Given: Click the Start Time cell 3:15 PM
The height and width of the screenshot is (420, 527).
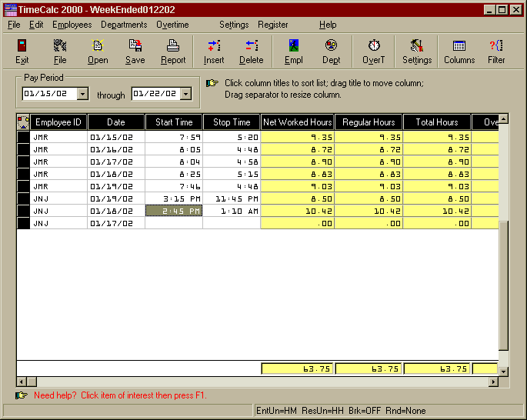Looking at the screenshot, I should 174,198.
